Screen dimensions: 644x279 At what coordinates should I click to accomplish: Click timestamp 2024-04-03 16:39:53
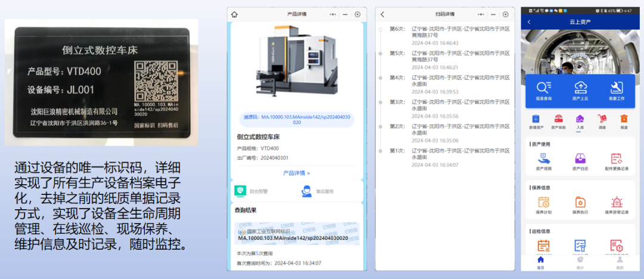435,92
